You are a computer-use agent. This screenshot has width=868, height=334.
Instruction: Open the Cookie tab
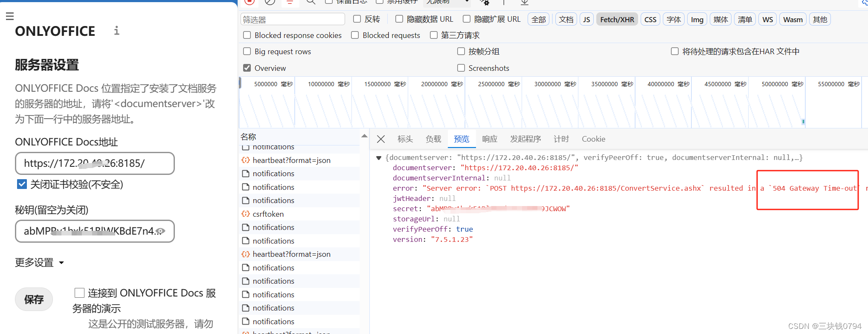pos(594,139)
